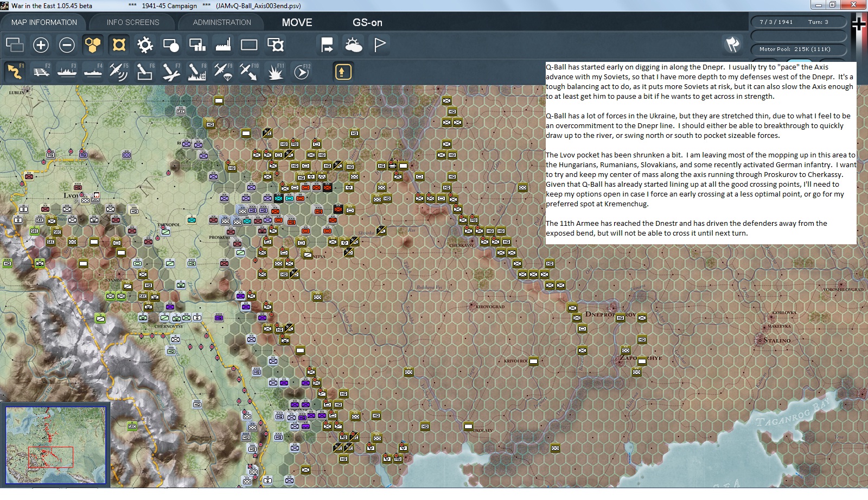Click the Chernovtsy city label on map
This screenshot has height=500, width=868.
[x=169, y=326]
